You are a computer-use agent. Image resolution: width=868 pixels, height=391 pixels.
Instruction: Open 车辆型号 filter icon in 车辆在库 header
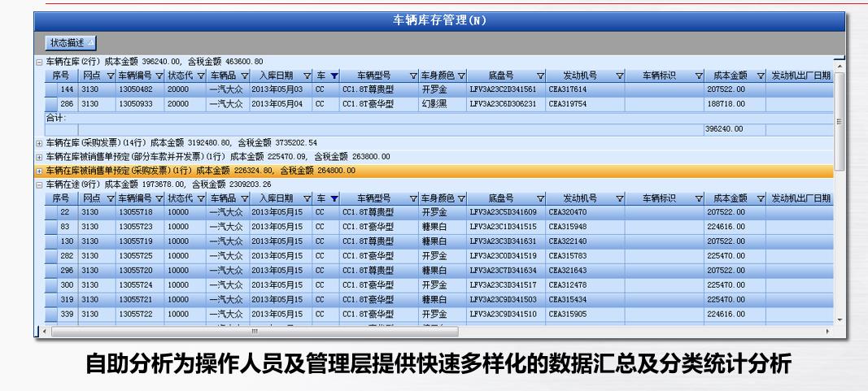pos(413,76)
